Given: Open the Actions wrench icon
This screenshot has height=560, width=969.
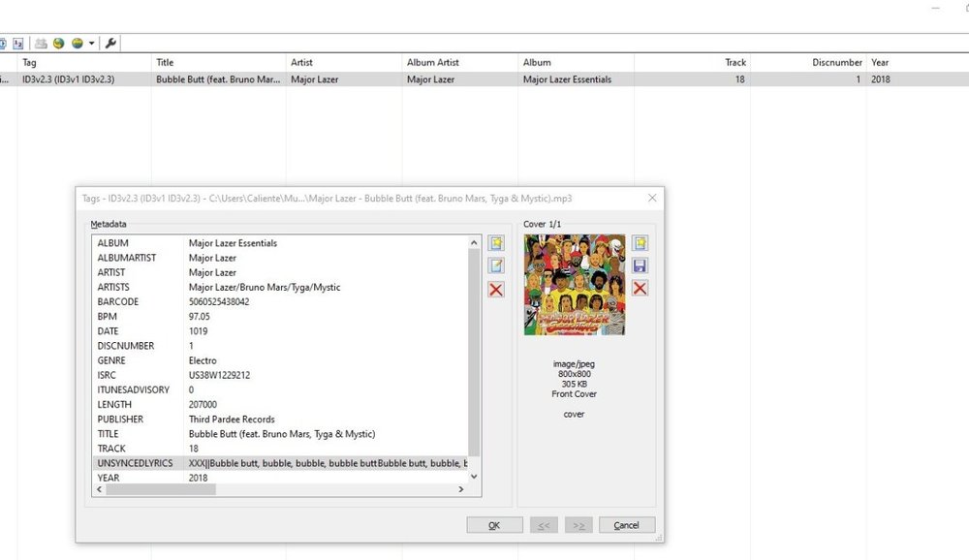Looking at the screenshot, I should (110, 44).
